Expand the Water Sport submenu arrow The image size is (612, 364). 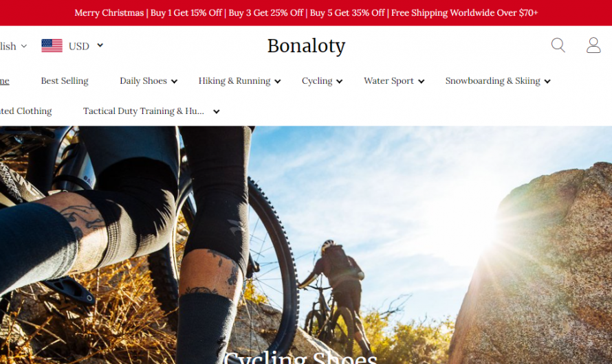(x=421, y=82)
